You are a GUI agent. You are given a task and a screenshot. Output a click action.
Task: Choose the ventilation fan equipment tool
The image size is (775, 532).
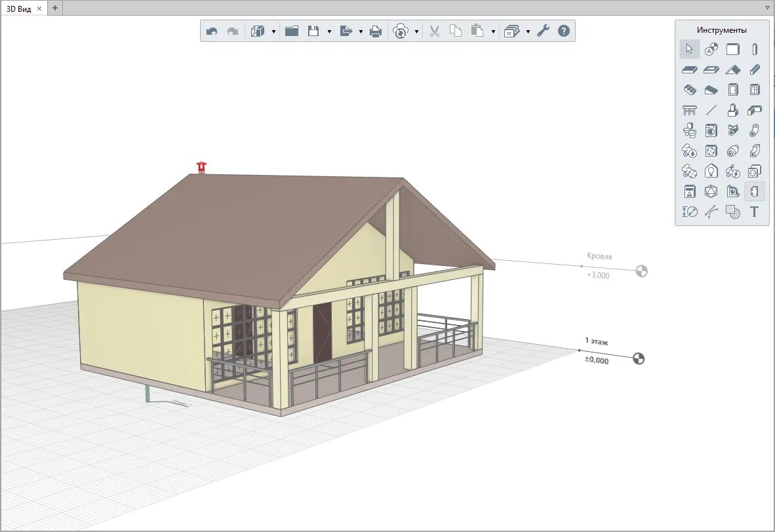pos(711,151)
